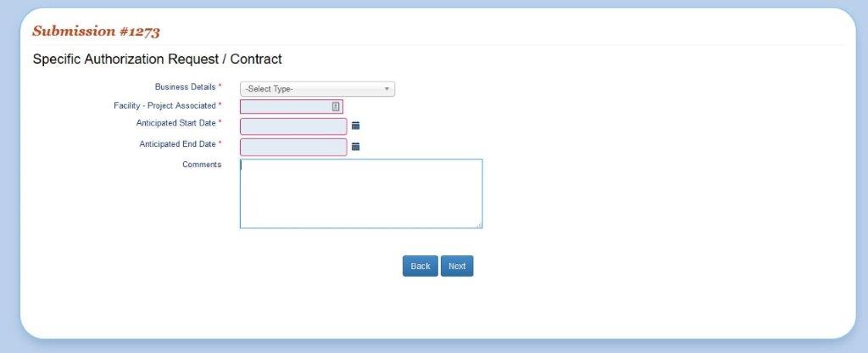Screen dimensions: 868x353
Task: Click the Business Details label
Action: [185, 87]
